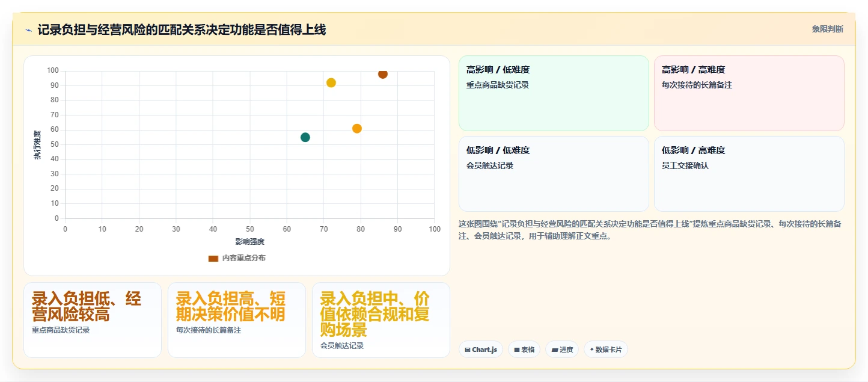Image resolution: width=868 pixels, height=382 pixels.
Task: Click 重点商品缺货记录 in green quadrant
Action: pos(498,85)
